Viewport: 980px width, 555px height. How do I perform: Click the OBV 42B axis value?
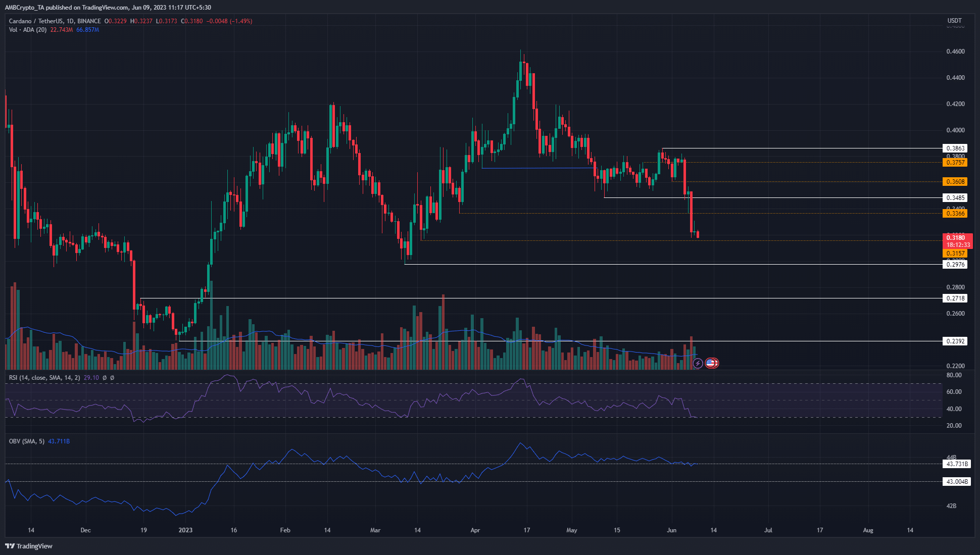951,506
